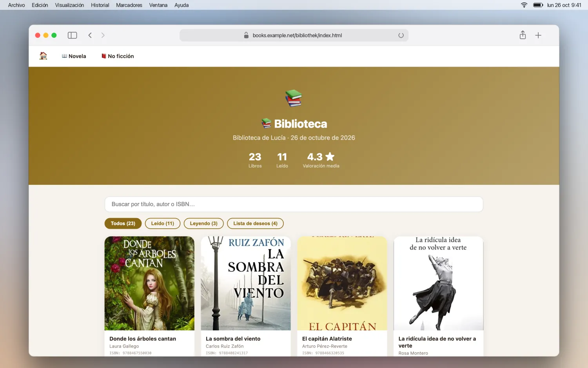Click the battery icon in the menu bar
This screenshot has width=588, height=368.
pyautogui.click(x=538, y=5)
